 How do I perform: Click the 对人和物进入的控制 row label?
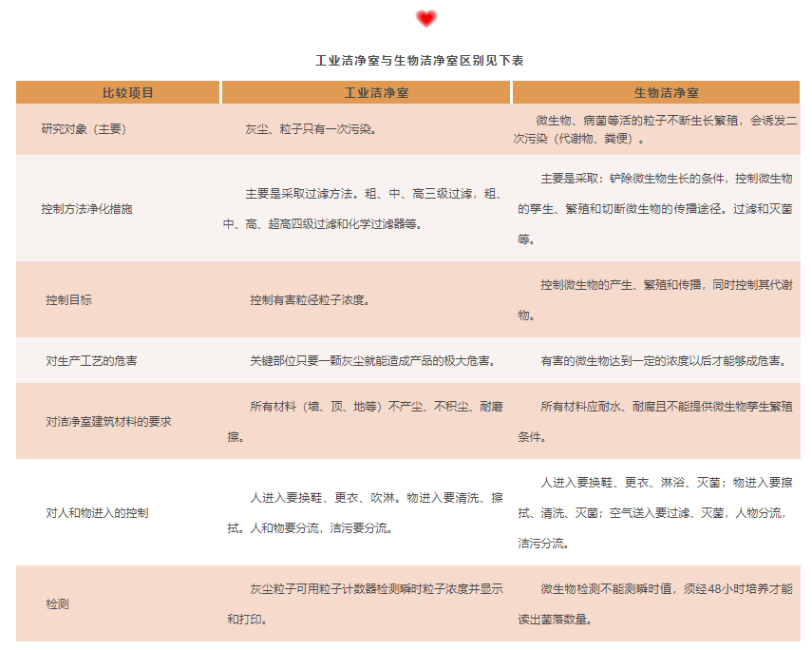coord(97,512)
